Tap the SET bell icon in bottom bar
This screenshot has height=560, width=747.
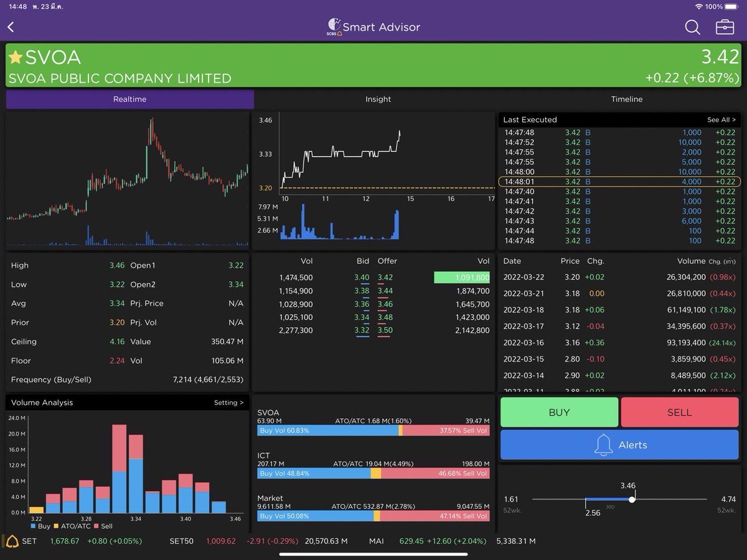tap(12, 541)
